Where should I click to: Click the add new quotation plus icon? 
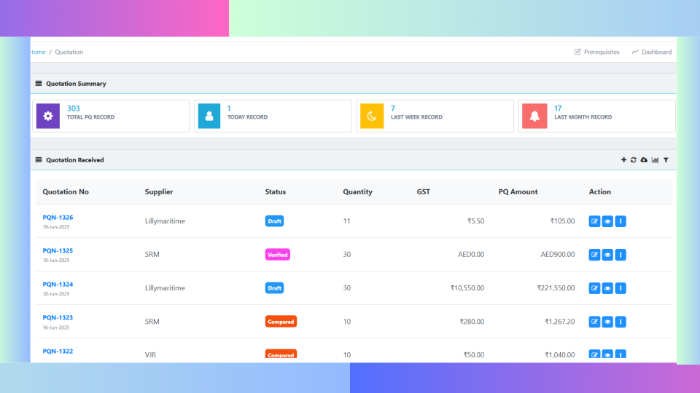click(x=624, y=160)
